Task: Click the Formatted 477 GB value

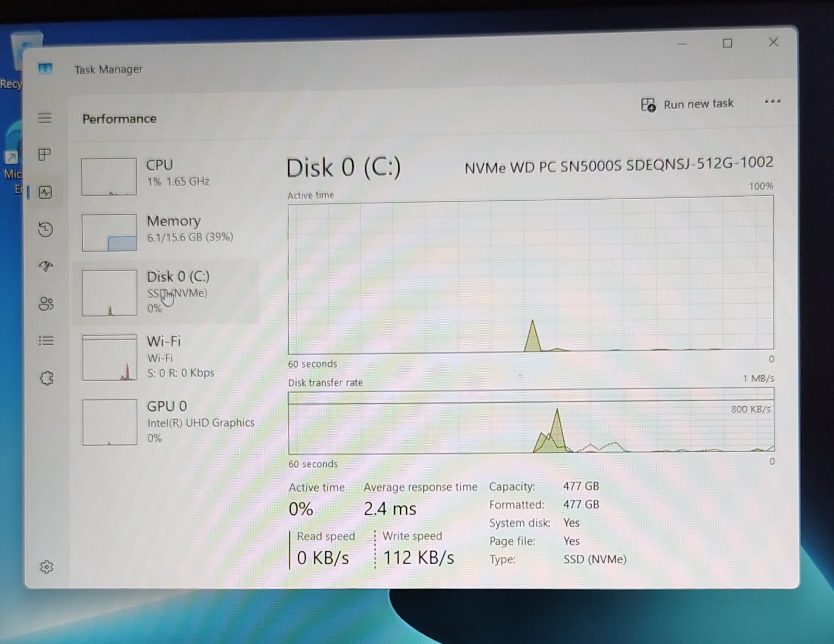Action: (581, 504)
